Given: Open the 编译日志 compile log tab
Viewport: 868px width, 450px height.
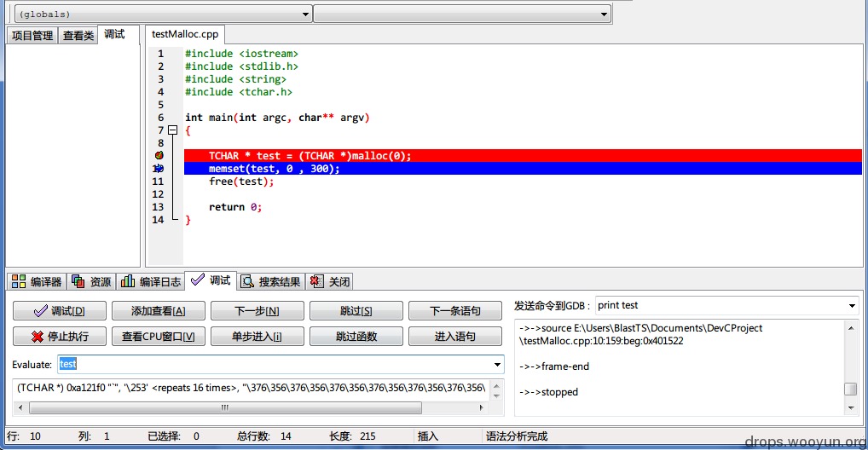Looking at the screenshot, I should pyautogui.click(x=151, y=282).
